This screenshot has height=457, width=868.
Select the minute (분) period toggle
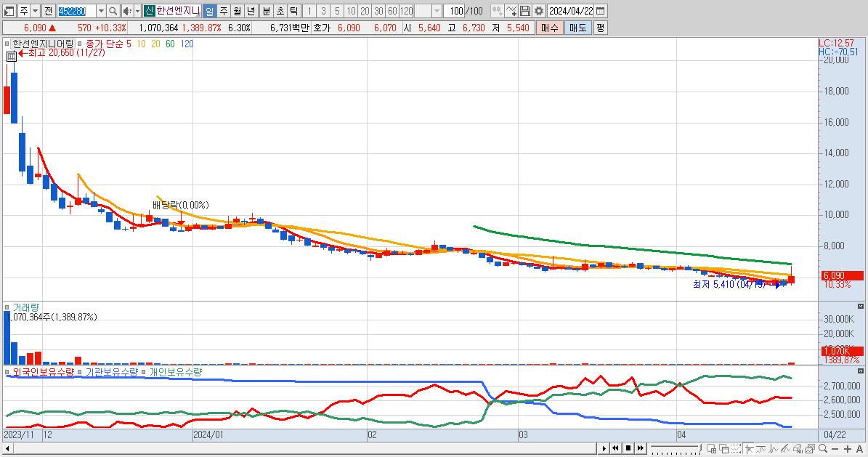point(267,10)
